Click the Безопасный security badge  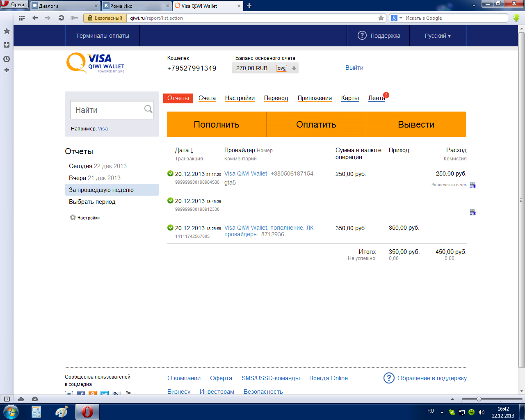tap(105, 18)
